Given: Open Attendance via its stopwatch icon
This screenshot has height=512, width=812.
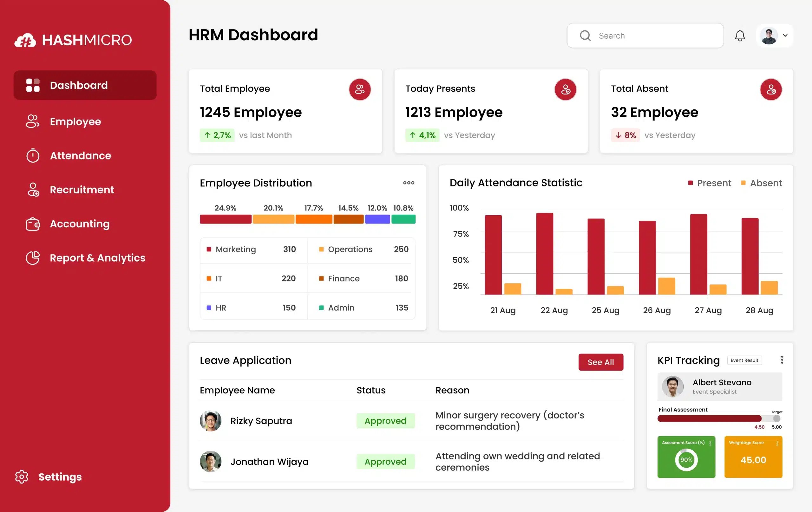Looking at the screenshot, I should click(32, 155).
